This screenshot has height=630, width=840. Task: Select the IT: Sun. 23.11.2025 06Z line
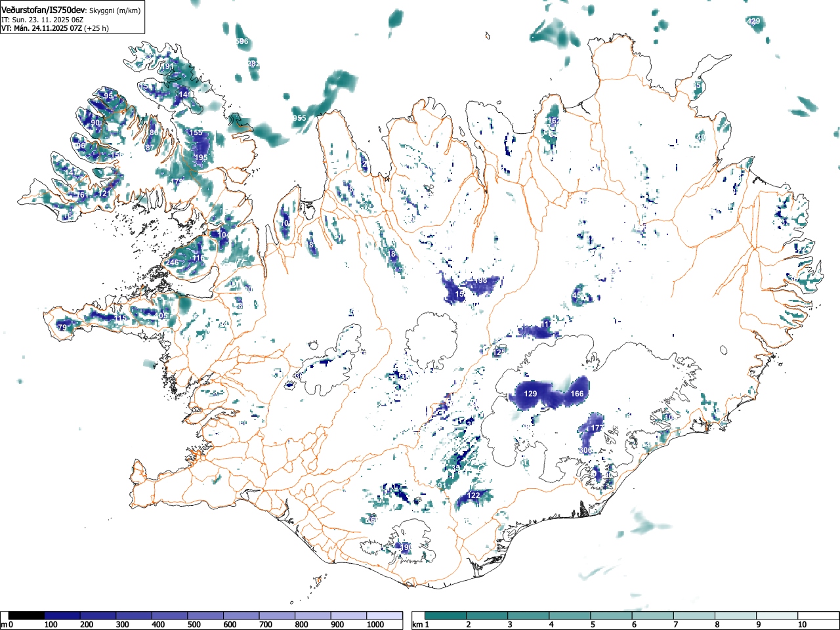[43, 20]
